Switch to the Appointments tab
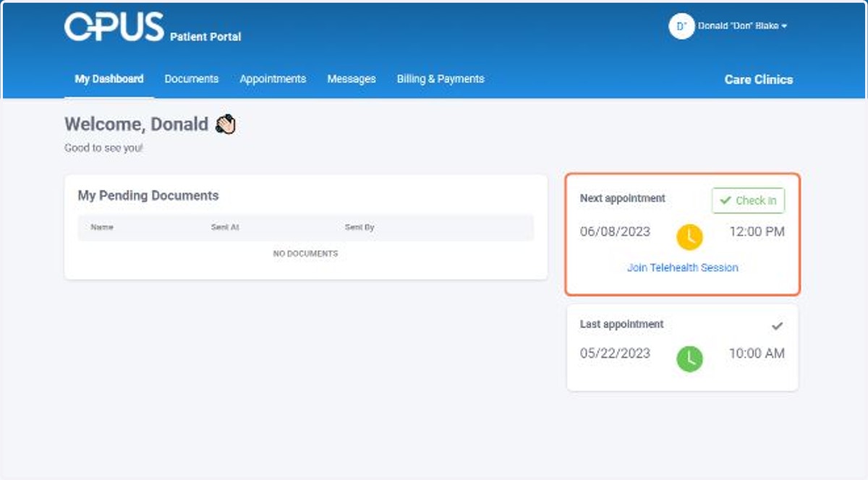 click(x=273, y=79)
